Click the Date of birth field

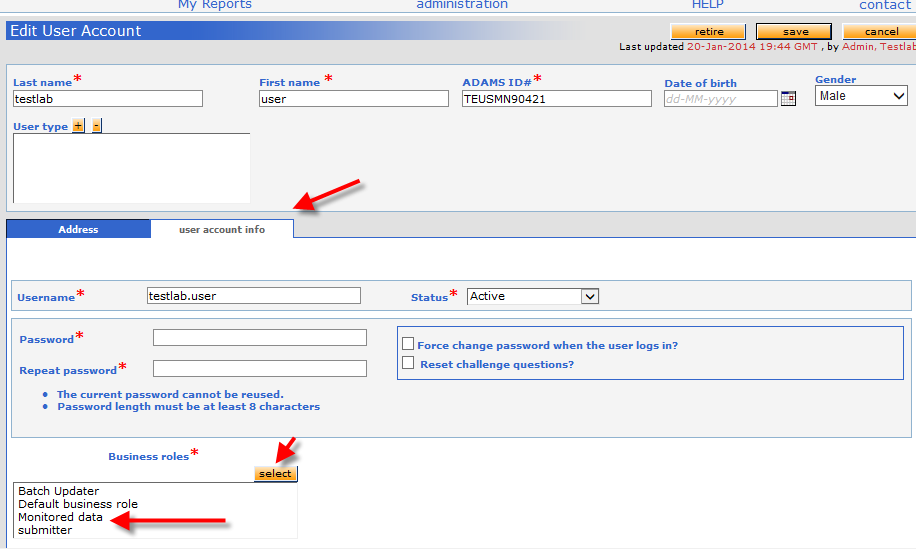(x=721, y=99)
